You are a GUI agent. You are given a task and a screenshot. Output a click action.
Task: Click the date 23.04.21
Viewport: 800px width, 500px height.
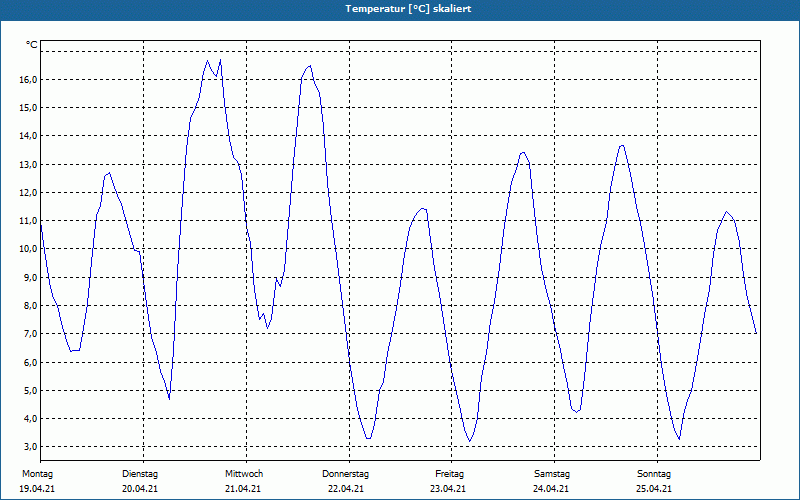[448, 489]
